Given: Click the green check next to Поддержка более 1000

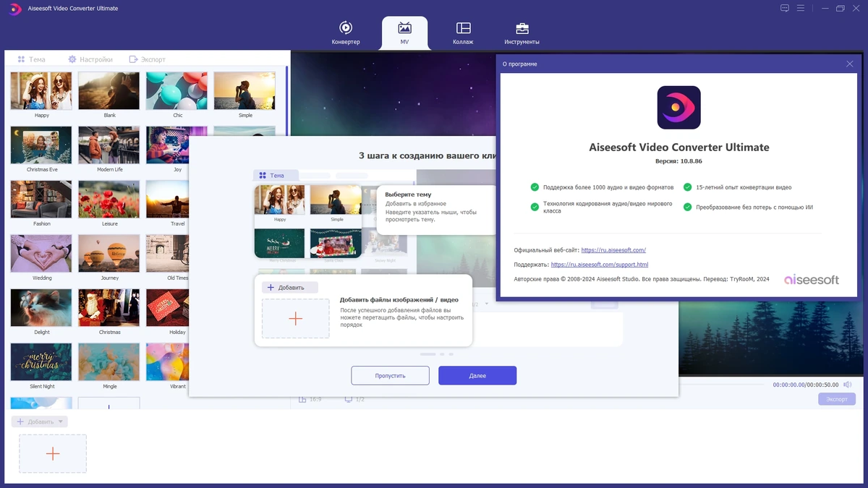Looking at the screenshot, I should point(535,187).
